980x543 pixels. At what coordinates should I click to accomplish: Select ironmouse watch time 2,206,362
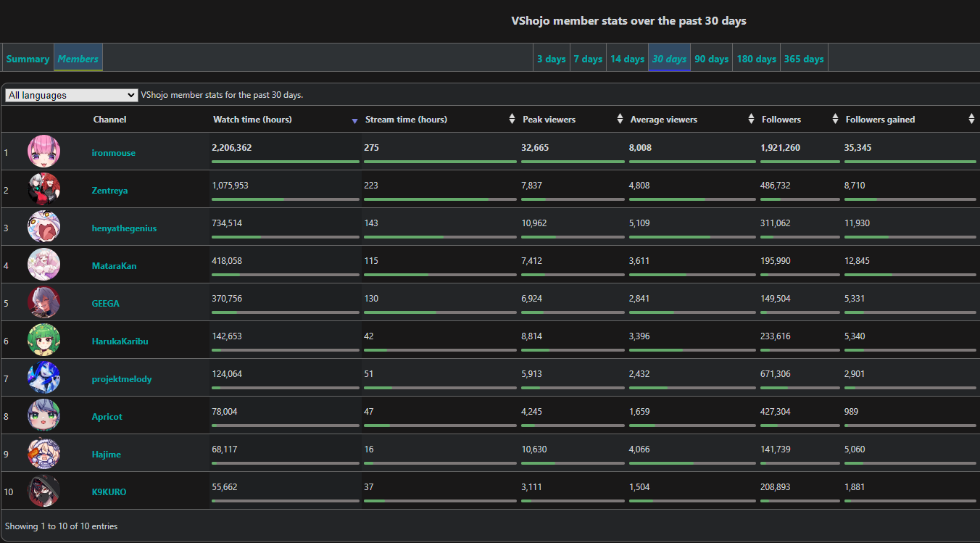click(232, 148)
